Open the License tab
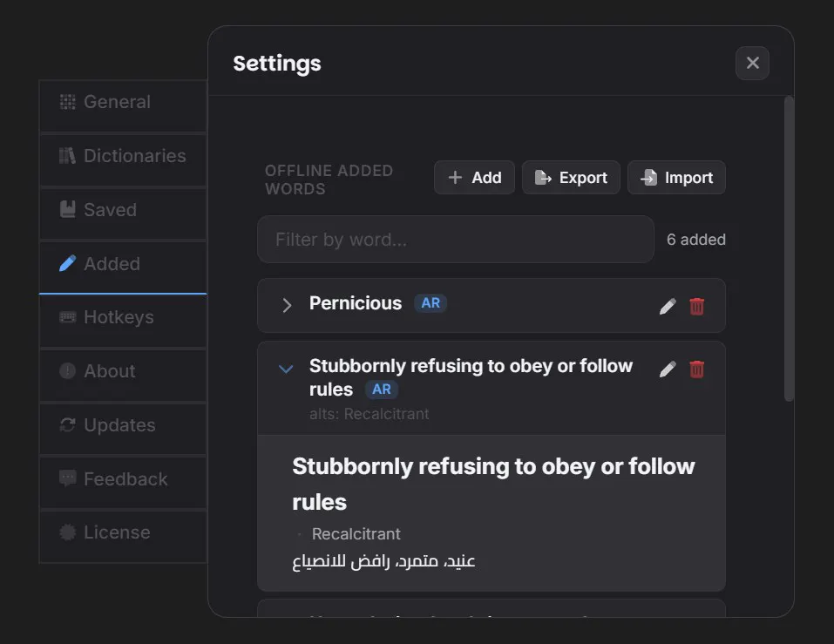 [x=123, y=532]
